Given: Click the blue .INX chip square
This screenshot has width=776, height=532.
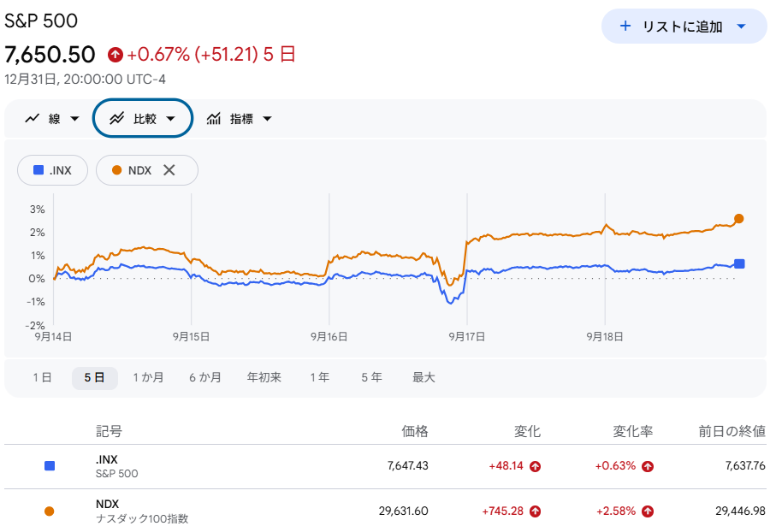Looking at the screenshot, I should [39, 170].
